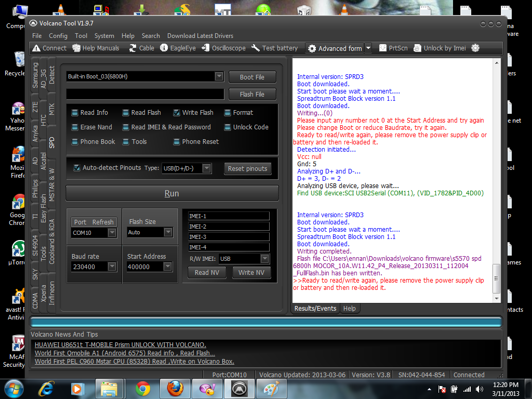
Task: Open Internet Explorer from taskbar
Action: coord(46,389)
